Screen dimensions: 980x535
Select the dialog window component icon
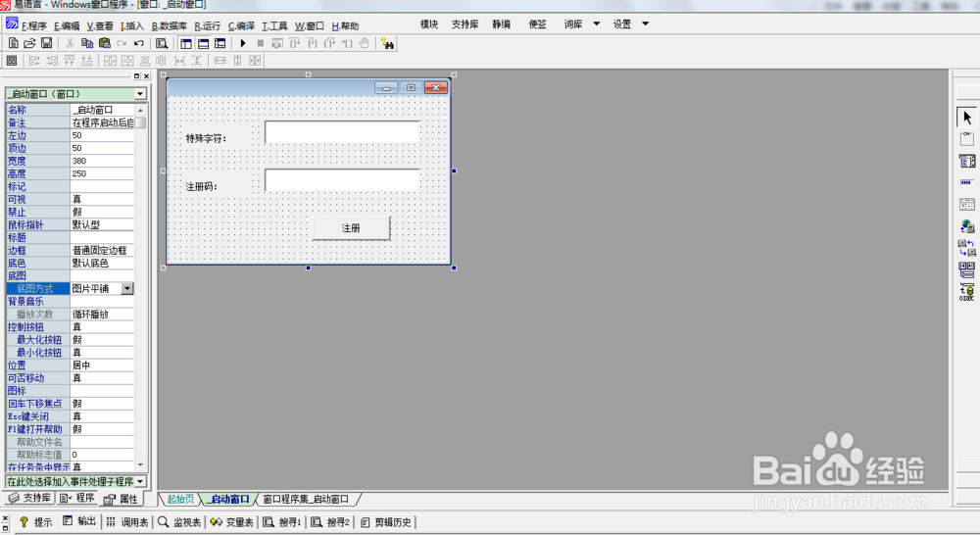(x=967, y=162)
